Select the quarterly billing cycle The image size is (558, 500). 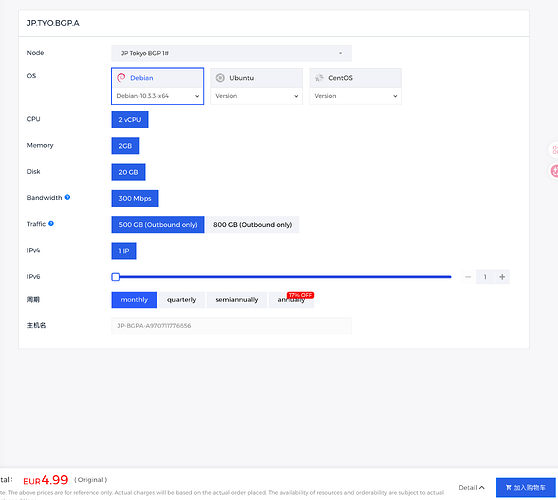pos(181,300)
